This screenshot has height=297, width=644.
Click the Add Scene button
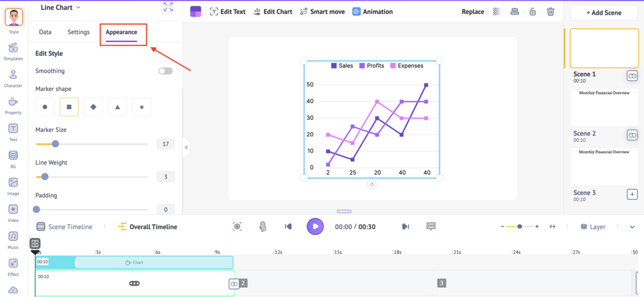click(604, 12)
